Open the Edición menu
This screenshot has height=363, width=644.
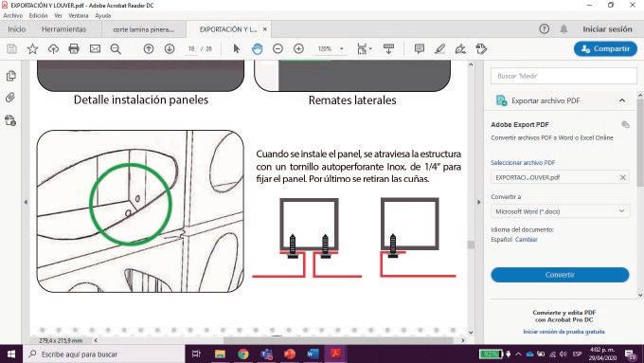(38, 15)
